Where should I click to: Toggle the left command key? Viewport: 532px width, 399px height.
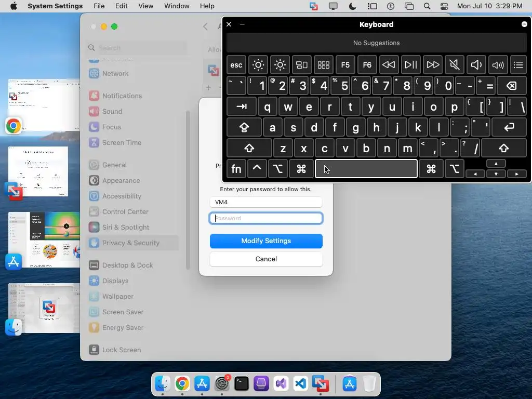[301, 169]
